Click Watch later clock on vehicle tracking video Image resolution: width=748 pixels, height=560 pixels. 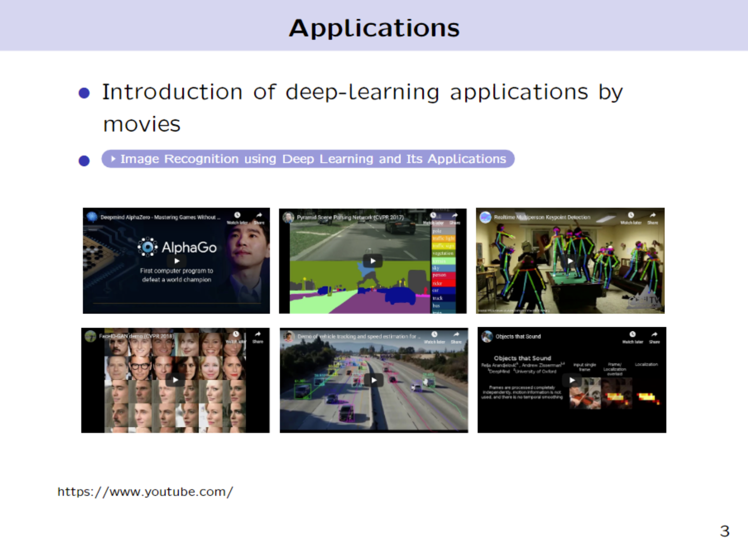435,334
